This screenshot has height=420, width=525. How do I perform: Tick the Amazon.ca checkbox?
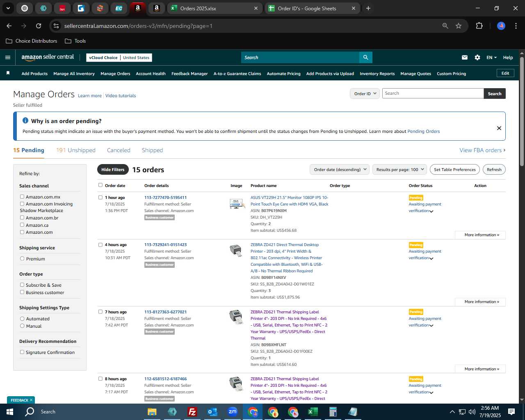(22, 225)
